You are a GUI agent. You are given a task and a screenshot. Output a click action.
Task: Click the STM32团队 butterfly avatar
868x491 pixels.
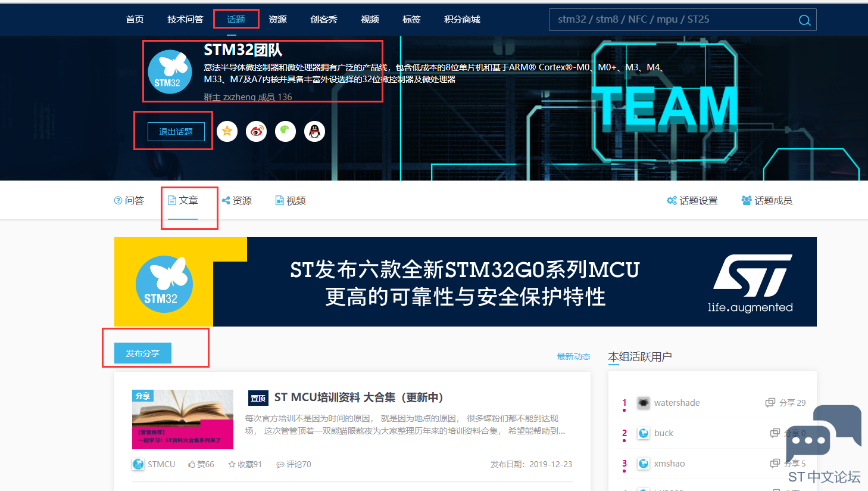click(170, 72)
